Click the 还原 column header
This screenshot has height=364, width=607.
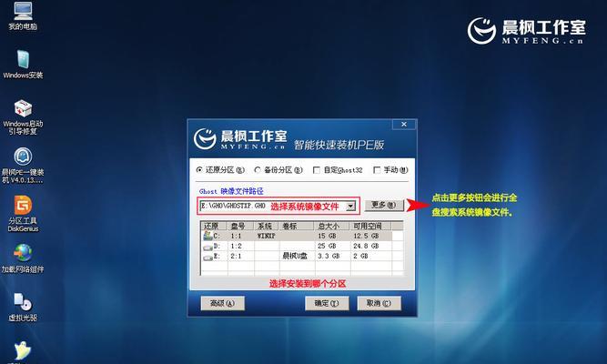click(x=215, y=226)
